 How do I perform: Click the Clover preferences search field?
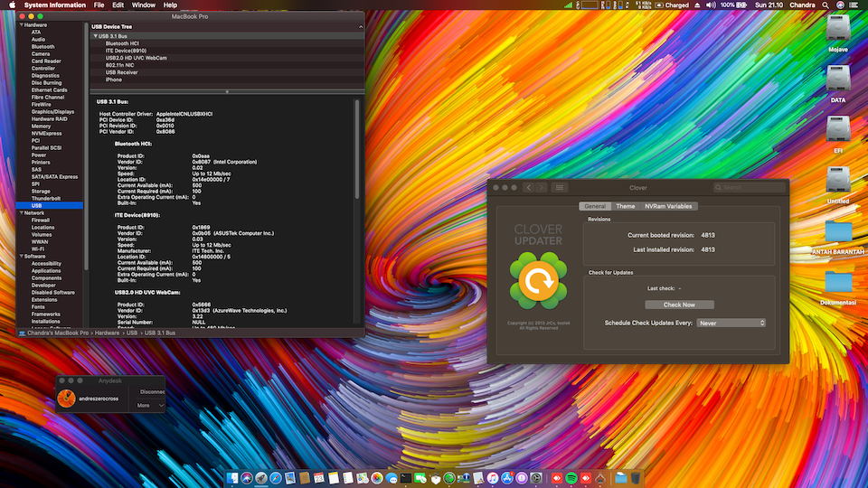pyautogui.click(x=750, y=188)
